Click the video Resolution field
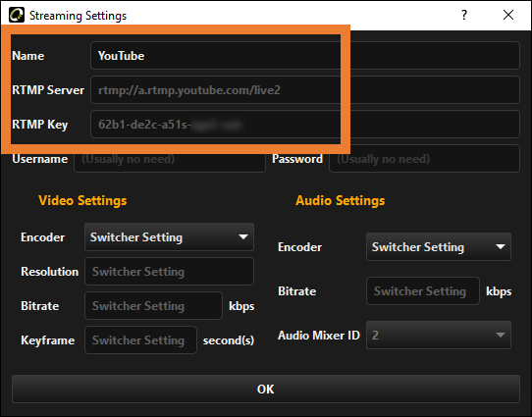Screen dimensions: 532x417 pyautogui.click(x=169, y=272)
